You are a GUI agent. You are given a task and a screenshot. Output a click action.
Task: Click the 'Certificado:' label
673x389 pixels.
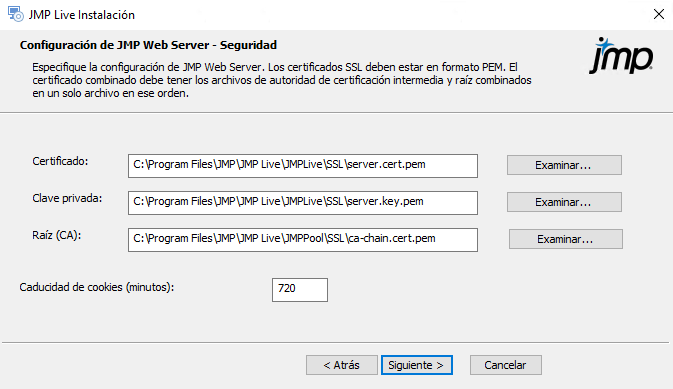[60, 161]
